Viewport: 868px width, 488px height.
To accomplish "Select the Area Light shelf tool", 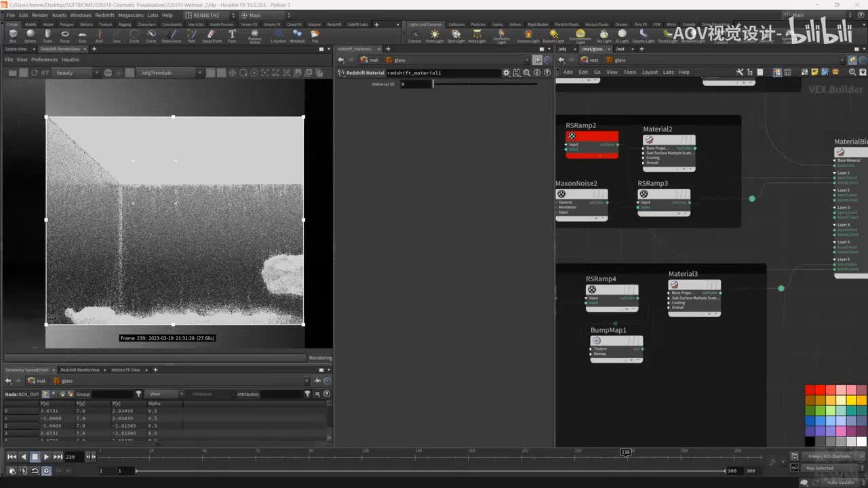I will click(x=477, y=35).
